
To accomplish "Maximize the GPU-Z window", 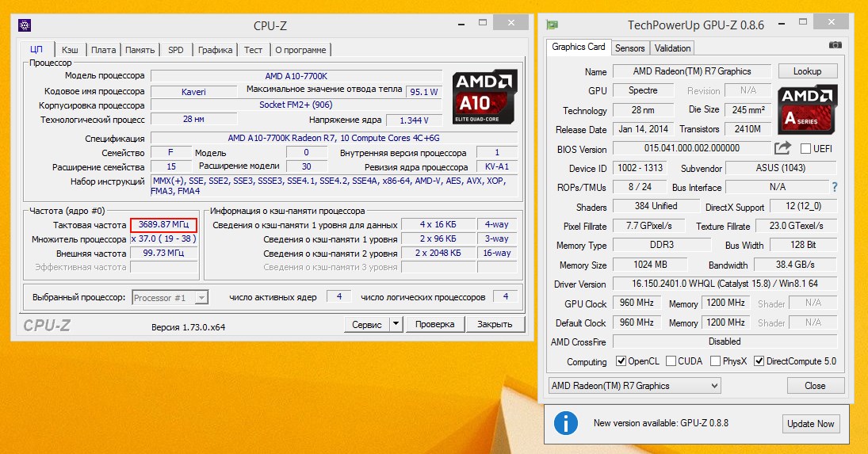I will 803,23.
